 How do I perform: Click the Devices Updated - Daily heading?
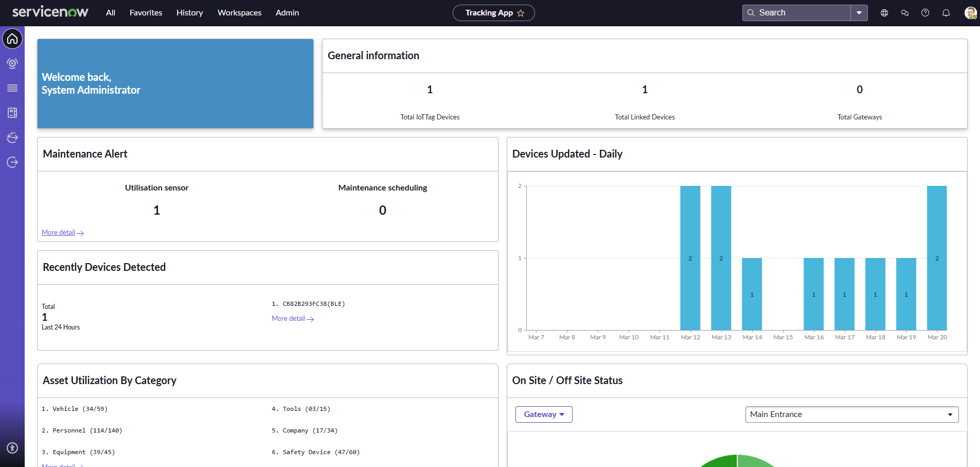(x=567, y=154)
